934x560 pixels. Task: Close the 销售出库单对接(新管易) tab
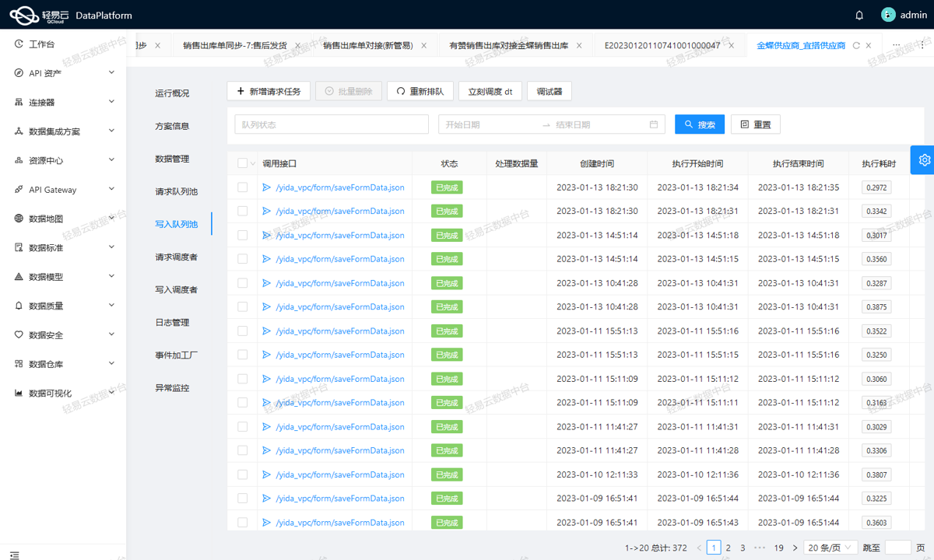point(424,46)
